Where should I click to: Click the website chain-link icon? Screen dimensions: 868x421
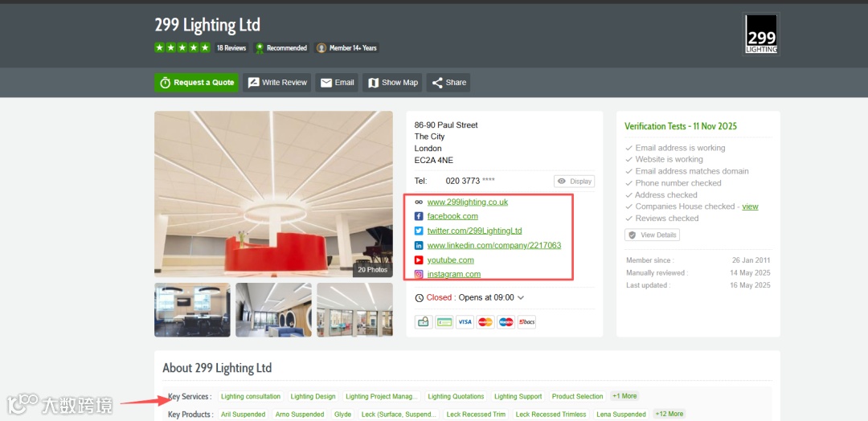419,202
